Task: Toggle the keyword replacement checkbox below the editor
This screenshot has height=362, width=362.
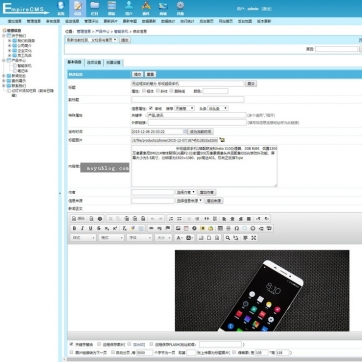Action: (x=71, y=344)
